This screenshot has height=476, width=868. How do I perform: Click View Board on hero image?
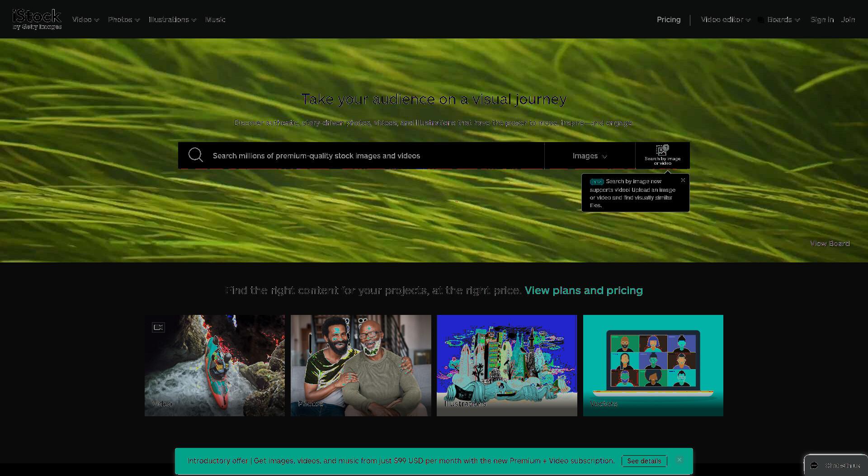(x=830, y=243)
